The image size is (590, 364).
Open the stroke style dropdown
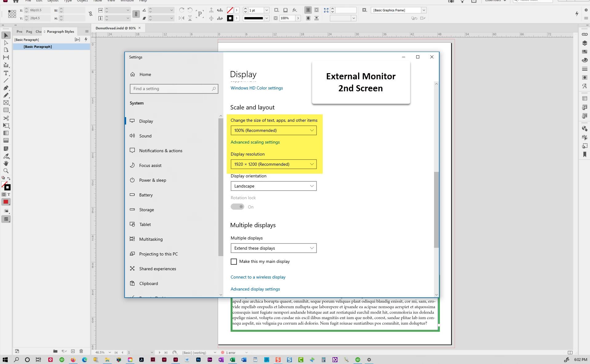pos(267,18)
